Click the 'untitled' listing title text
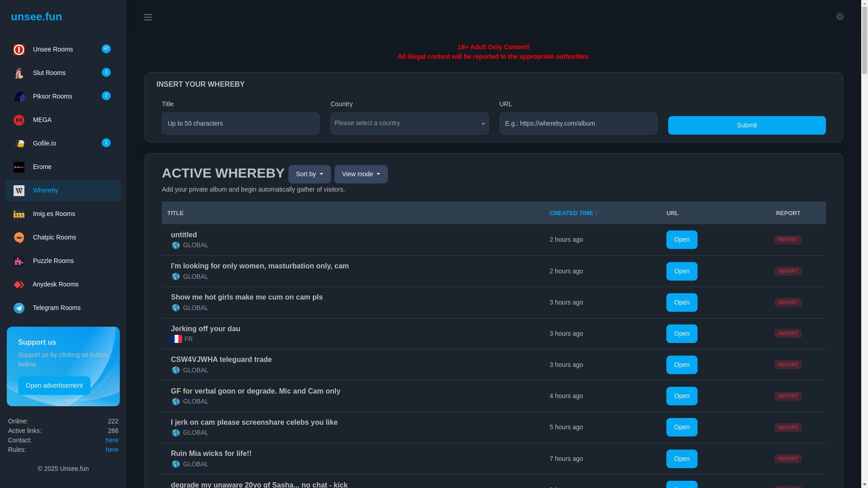 [184, 235]
